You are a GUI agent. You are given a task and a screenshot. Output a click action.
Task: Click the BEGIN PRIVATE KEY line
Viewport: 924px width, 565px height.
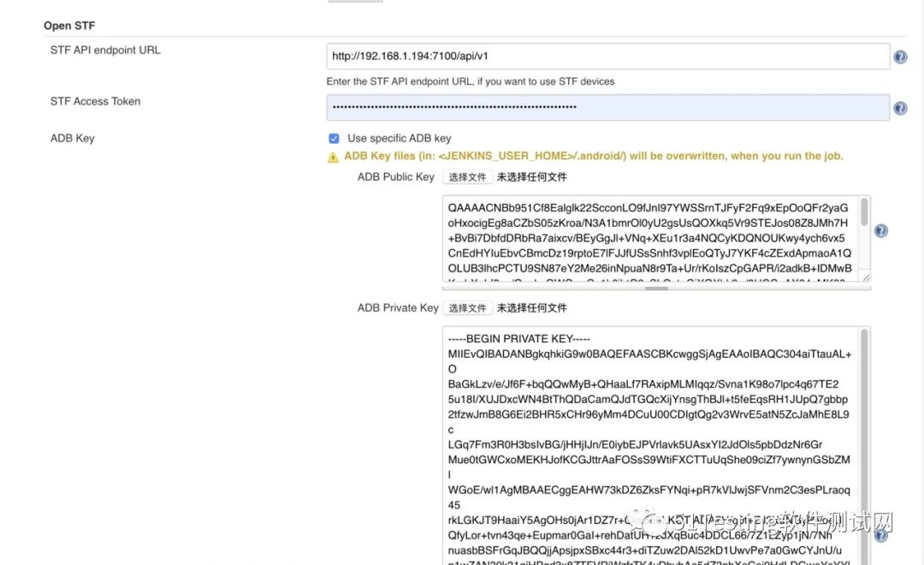click(x=518, y=339)
